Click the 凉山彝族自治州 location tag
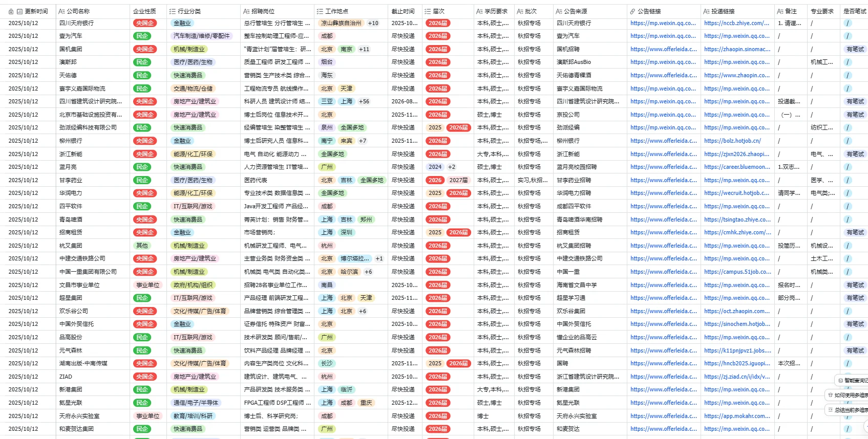This screenshot has height=439, width=868. [x=341, y=23]
